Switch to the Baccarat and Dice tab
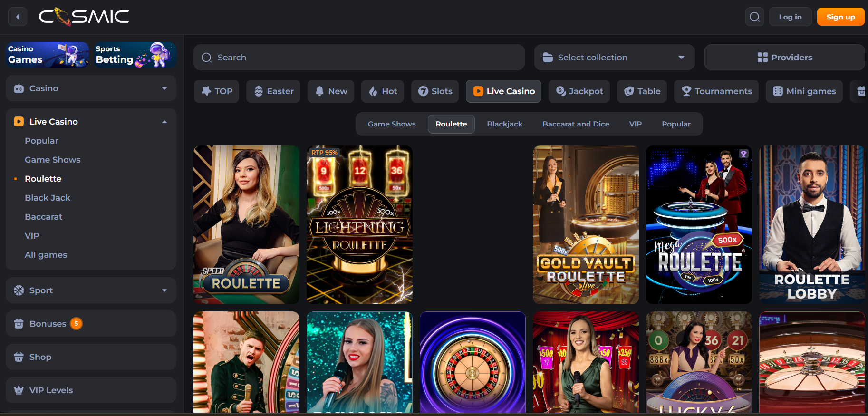This screenshot has height=416, width=868. [576, 124]
